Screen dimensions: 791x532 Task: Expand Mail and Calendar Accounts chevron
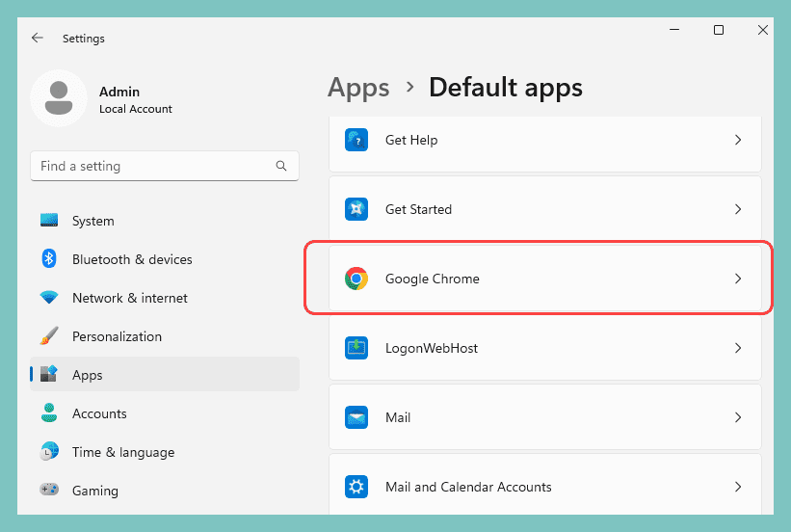[738, 487]
